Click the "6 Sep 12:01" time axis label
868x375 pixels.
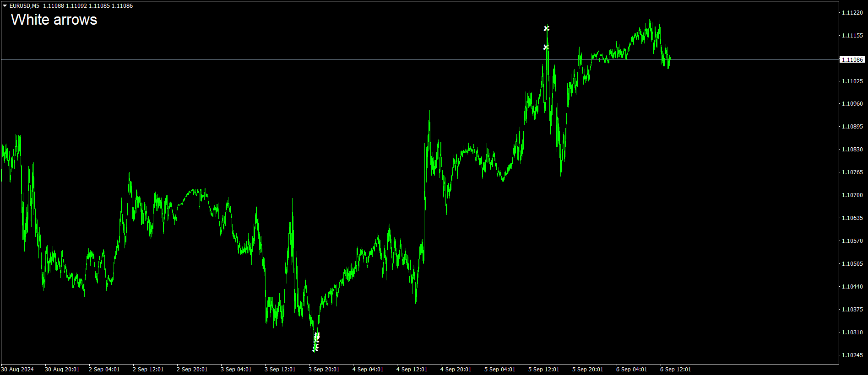point(676,370)
